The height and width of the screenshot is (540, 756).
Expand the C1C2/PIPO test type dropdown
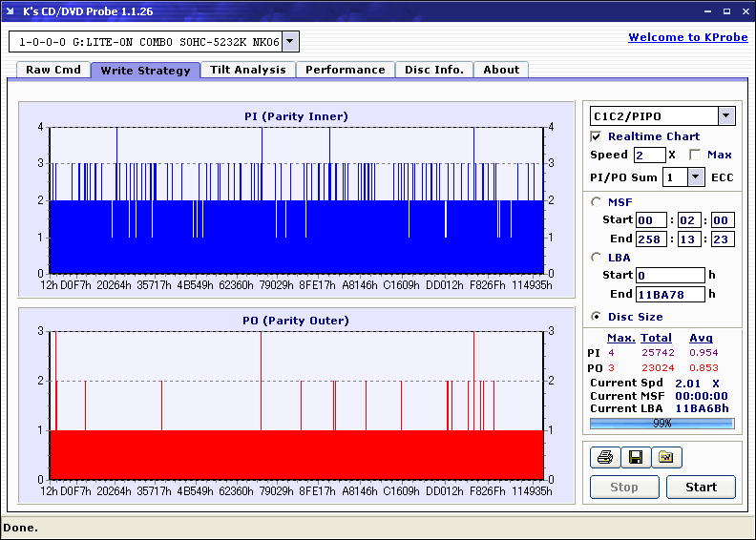click(x=726, y=116)
